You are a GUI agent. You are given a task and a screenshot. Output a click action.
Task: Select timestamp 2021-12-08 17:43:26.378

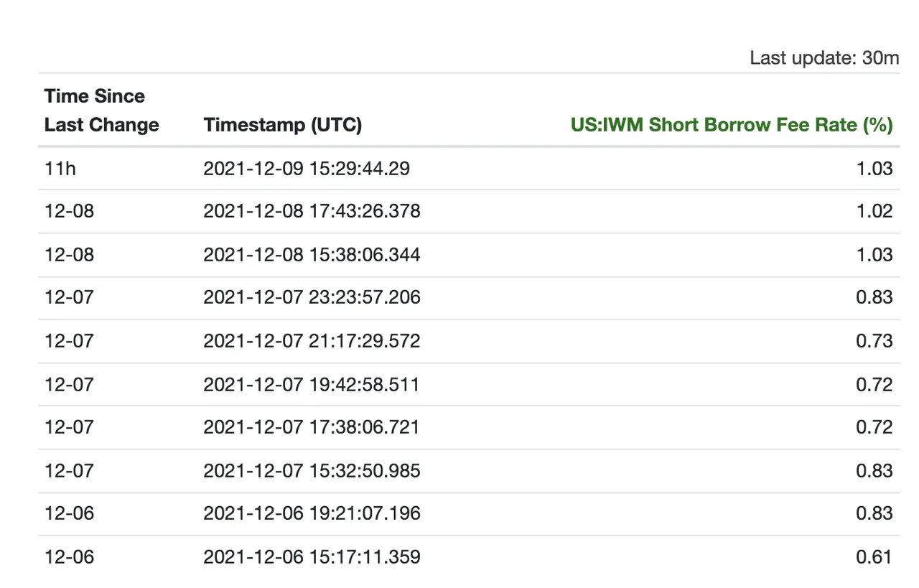pyautogui.click(x=312, y=211)
